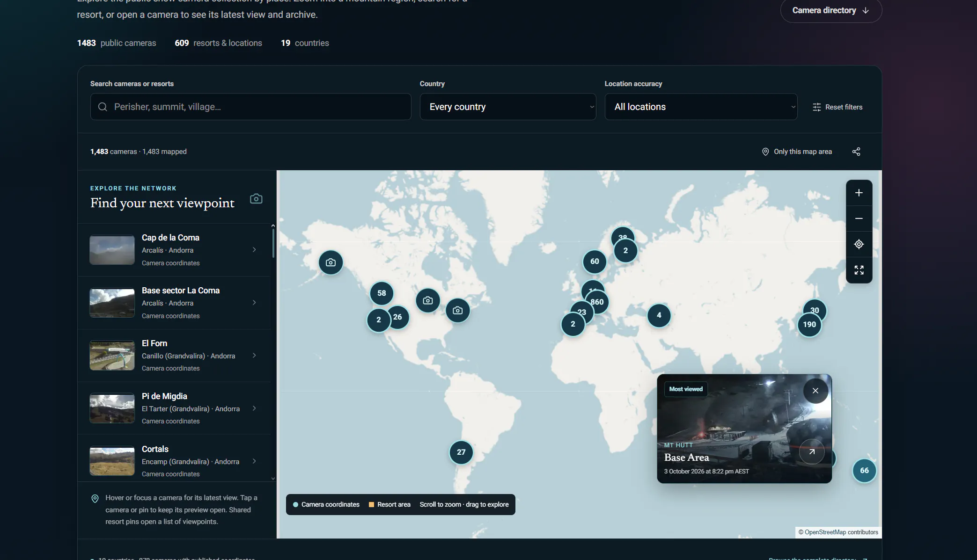Toggle Only this map area filter

(x=796, y=152)
